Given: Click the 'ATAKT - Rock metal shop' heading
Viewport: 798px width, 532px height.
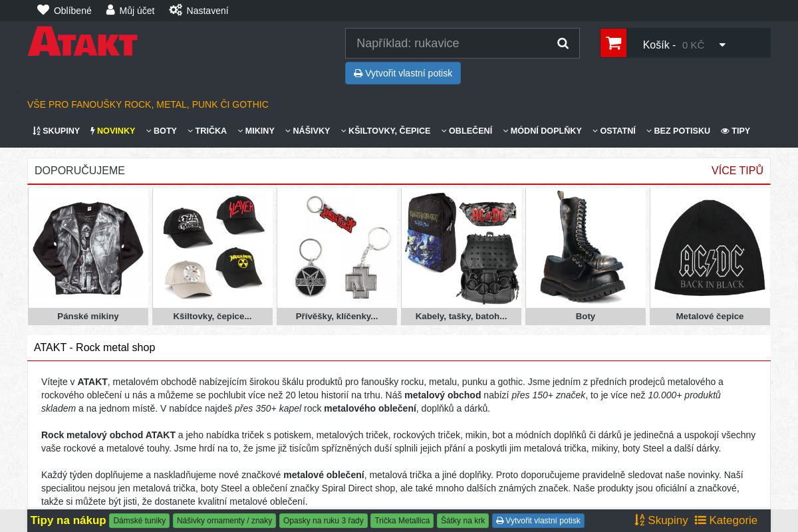Looking at the screenshot, I should click(94, 347).
